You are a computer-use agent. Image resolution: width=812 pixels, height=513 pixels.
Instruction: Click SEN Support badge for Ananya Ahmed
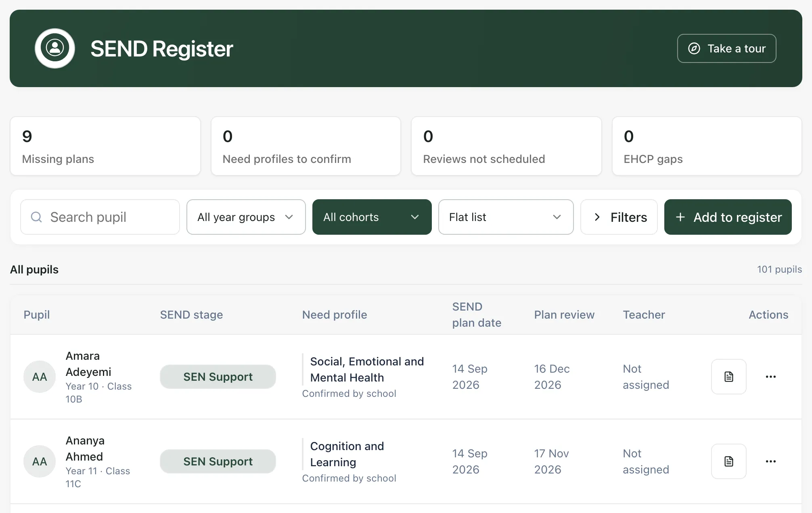click(218, 461)
